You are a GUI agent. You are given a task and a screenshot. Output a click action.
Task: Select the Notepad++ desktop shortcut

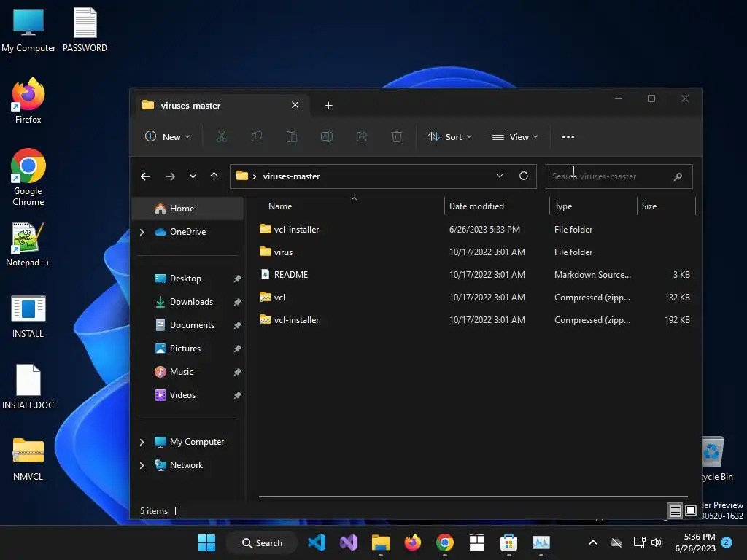coord(28,244)
